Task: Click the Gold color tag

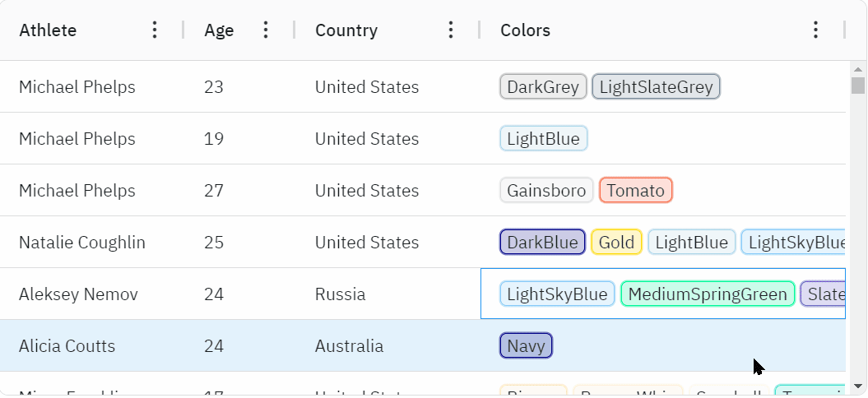Action: pyautogui.click(x=617, y=243)
